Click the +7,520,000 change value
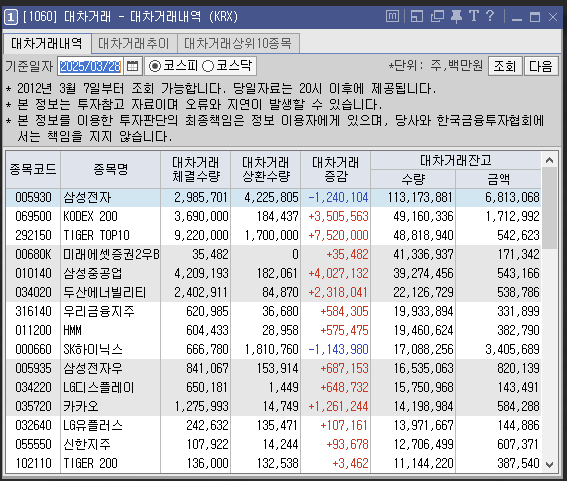Viewport: 567px width, 481px height. click(338, 235)
